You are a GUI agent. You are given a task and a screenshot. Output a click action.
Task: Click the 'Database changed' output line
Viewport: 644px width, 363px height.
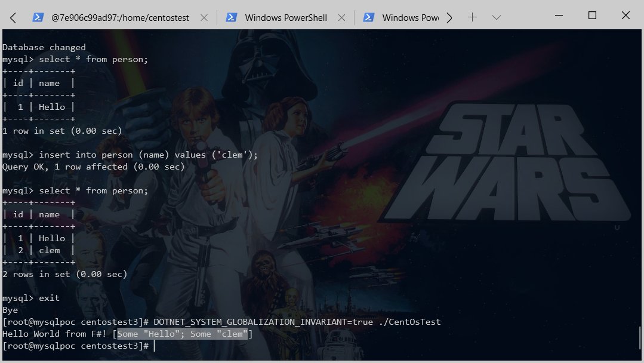(44, 47)
